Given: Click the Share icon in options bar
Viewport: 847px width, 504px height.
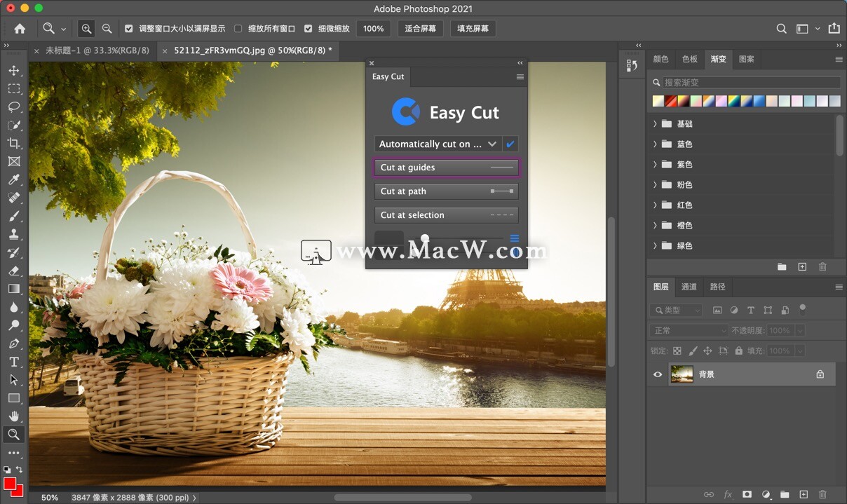Looking at the screenshot, I should tap(834, 29).
